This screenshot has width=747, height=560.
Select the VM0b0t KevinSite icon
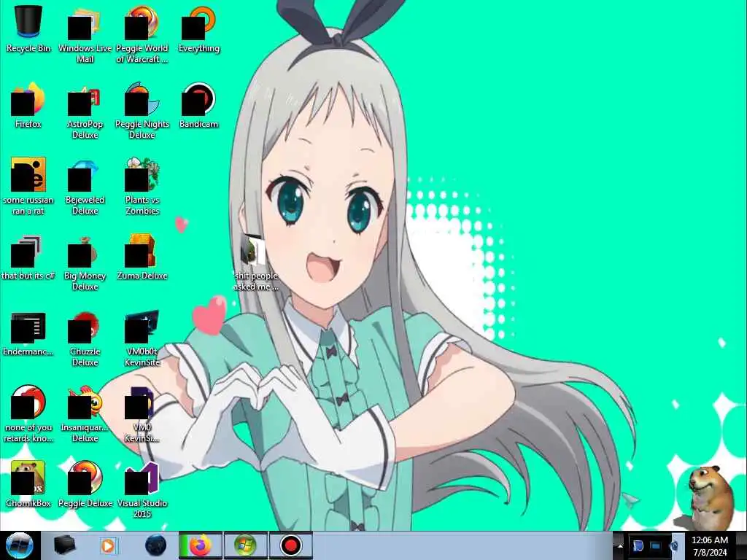point(142,339)
